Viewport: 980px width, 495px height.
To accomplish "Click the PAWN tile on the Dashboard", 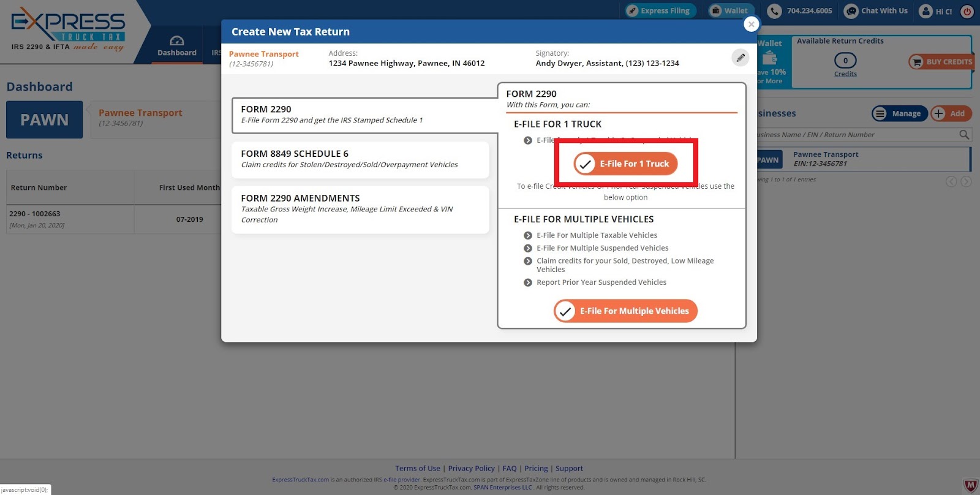I will click(x=44, y=119).
